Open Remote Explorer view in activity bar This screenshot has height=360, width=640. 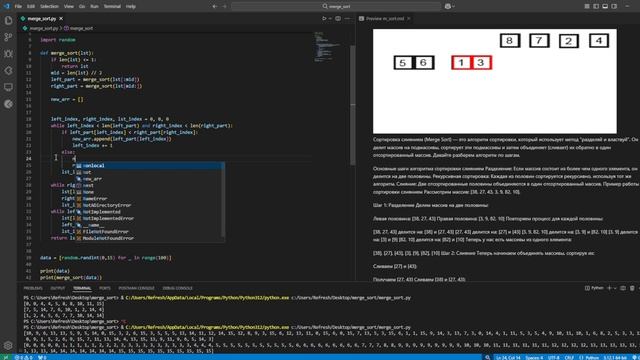click(8, 87)
